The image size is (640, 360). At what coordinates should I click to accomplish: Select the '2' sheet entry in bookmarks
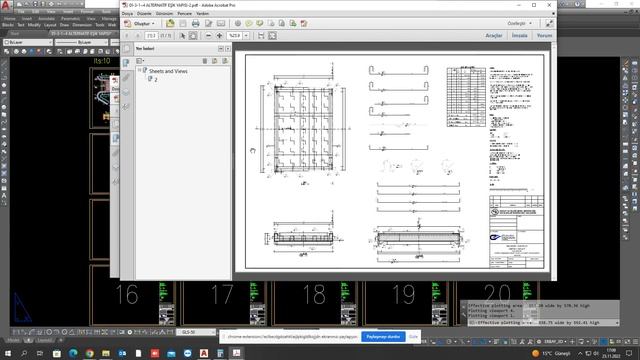[x=156, y=80]
